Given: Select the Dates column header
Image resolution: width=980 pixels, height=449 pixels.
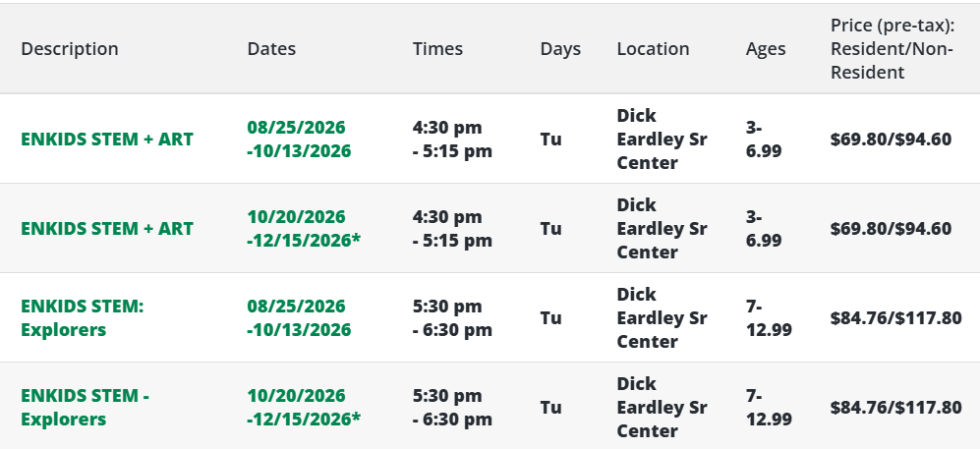Looking at the screenshot, I should [x=271, y=49].
